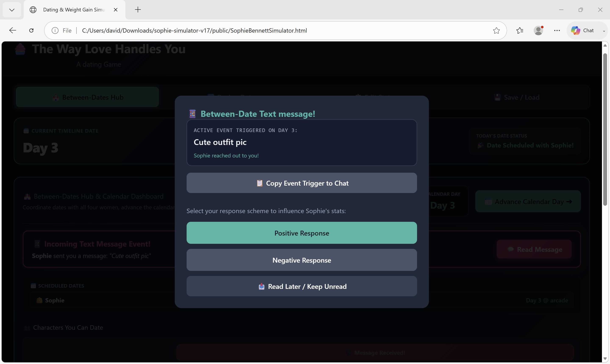
Task: Click "The Way Love Handles You" title
Action: (108, 49)
